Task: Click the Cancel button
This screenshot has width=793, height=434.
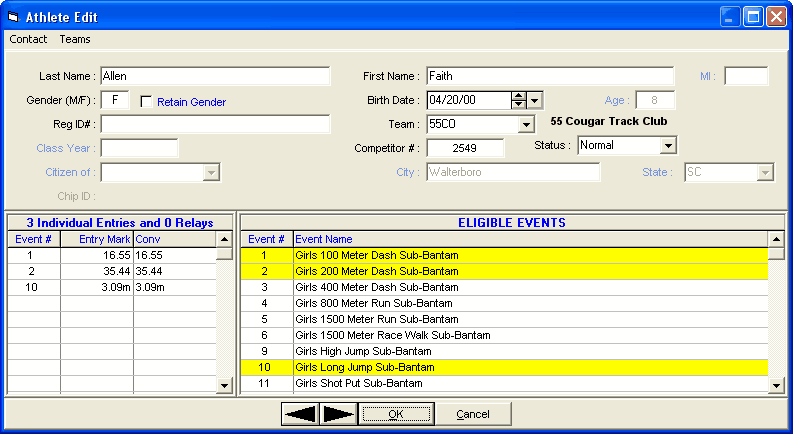Action: coord(473,414)
